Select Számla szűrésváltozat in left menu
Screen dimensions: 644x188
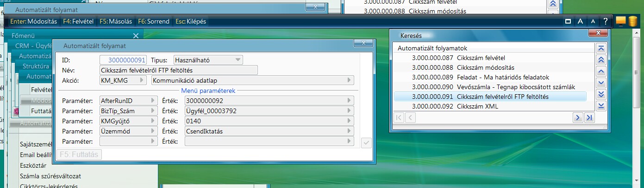[x=51, y=176]
